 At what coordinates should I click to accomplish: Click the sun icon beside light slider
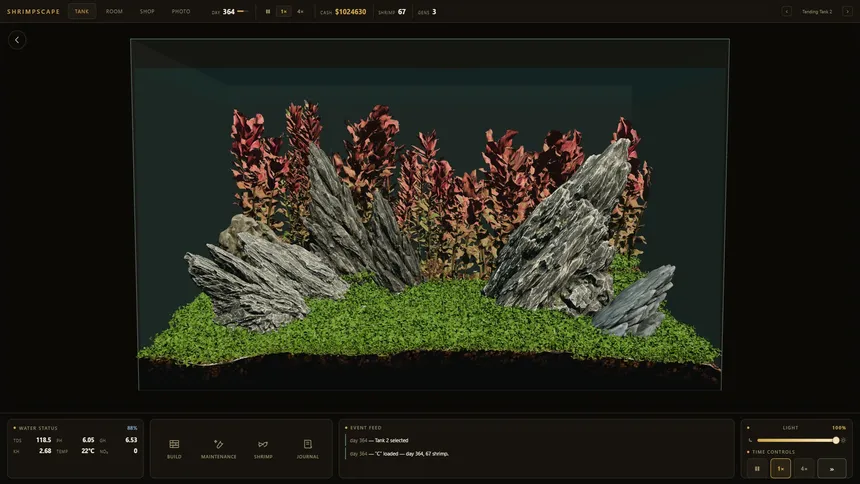coord(843,440)
